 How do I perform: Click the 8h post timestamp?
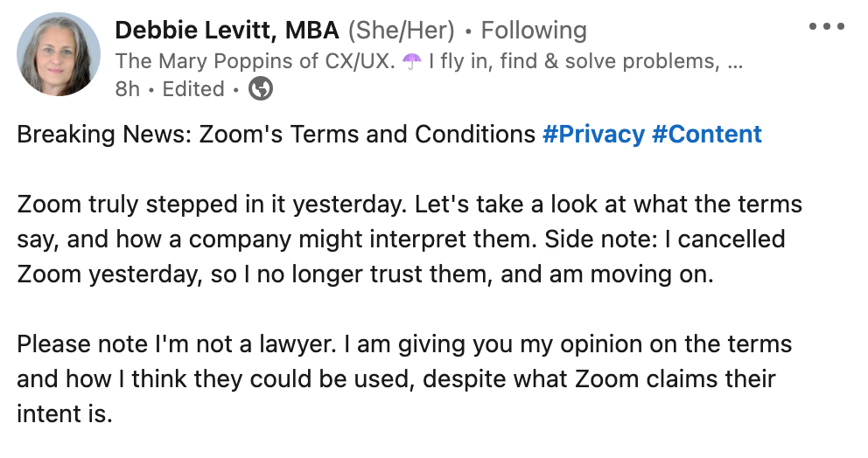(127, 89)
